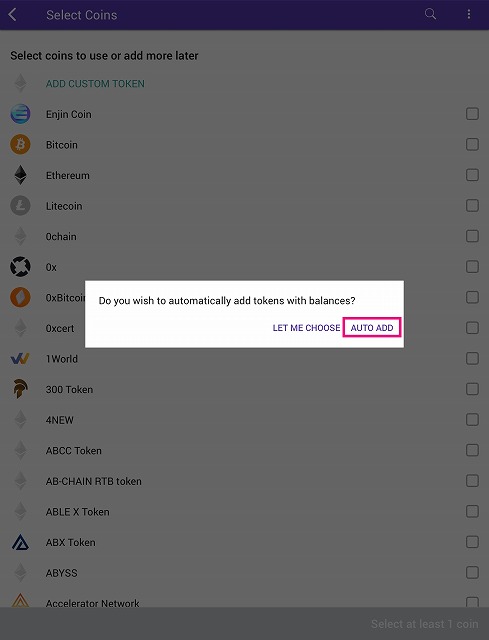
Task: Enable the Ethereum checkbox
Action: (472, 175)
